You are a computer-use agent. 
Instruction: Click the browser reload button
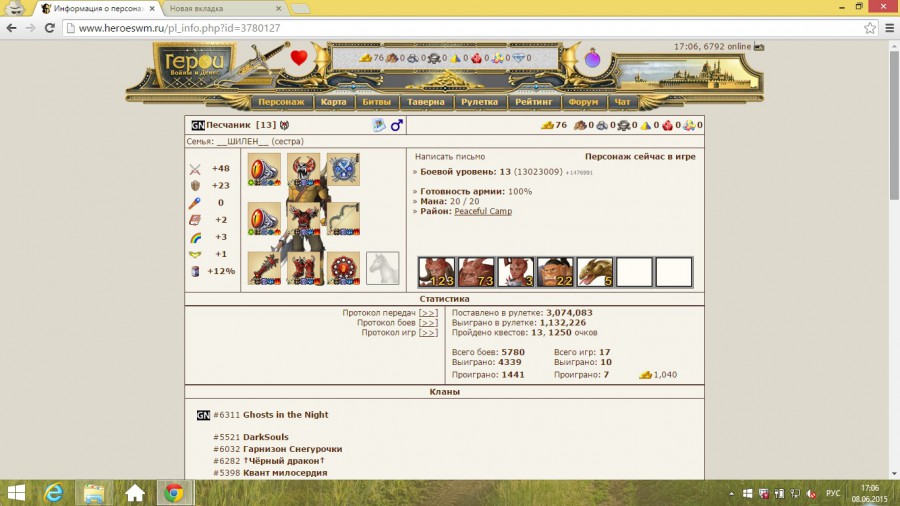tap(49, 28)
